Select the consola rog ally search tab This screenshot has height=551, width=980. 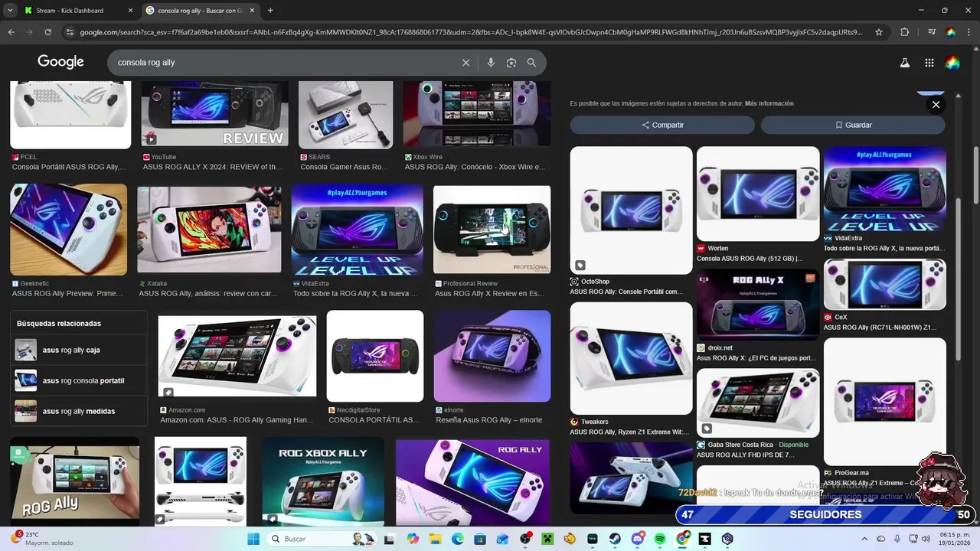point(201,11)
